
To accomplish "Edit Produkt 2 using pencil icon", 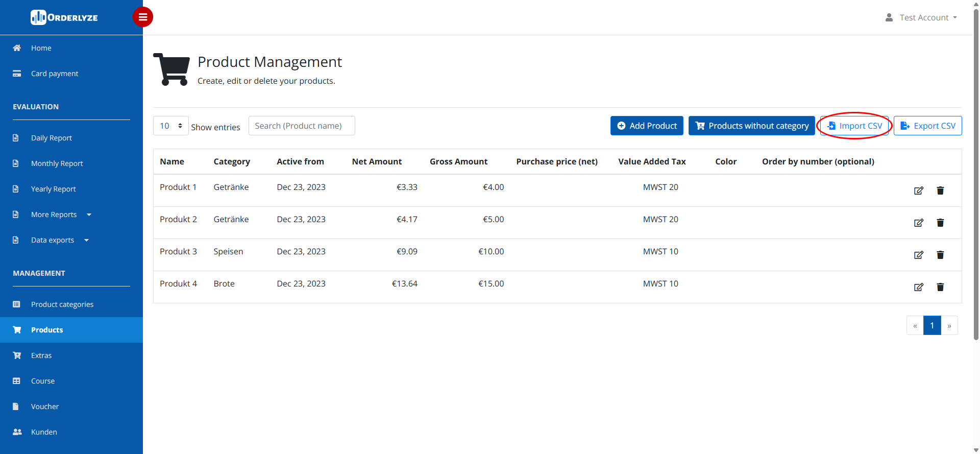I will pos(919,223).
